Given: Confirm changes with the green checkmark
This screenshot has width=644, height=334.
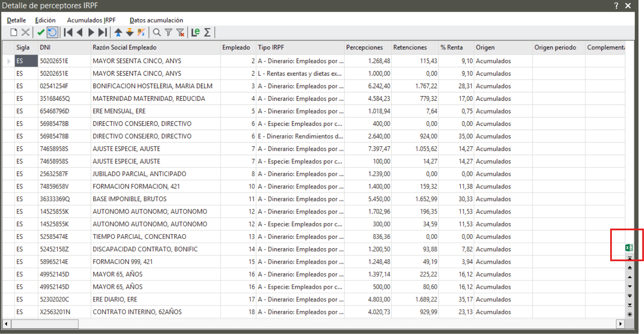Looking at the screenshot, I should tap(41, 32).
